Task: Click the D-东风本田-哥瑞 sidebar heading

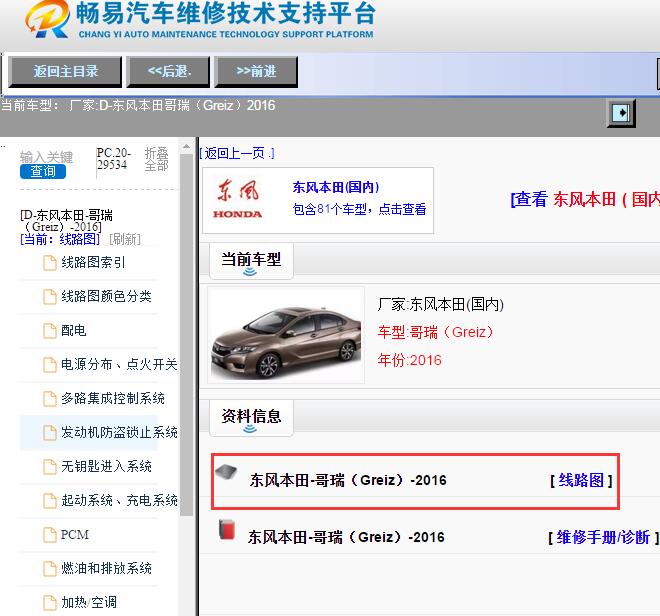Action: tap(66, 221)
